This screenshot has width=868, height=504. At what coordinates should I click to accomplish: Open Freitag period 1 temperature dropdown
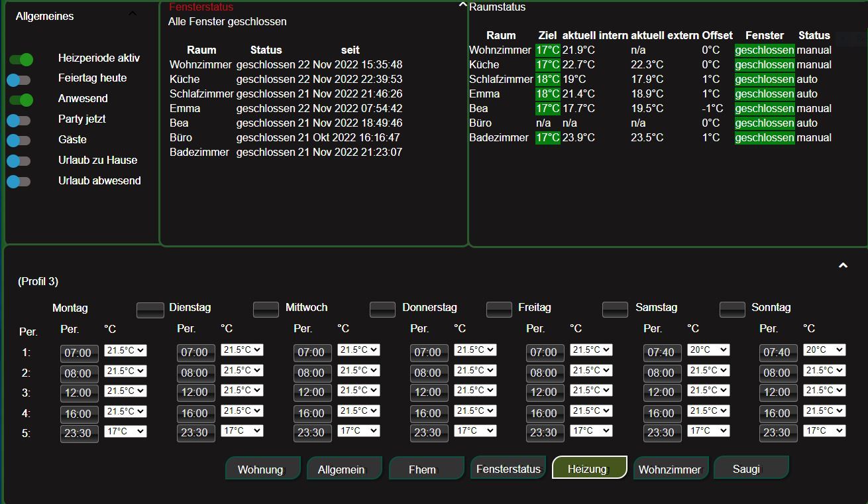coord(591,349)
